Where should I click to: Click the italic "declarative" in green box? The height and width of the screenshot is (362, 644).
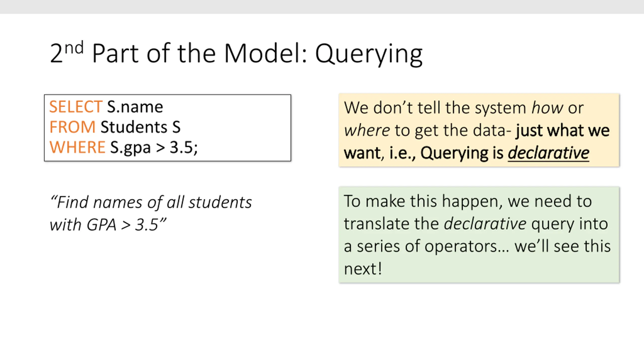tap(485, 224)
